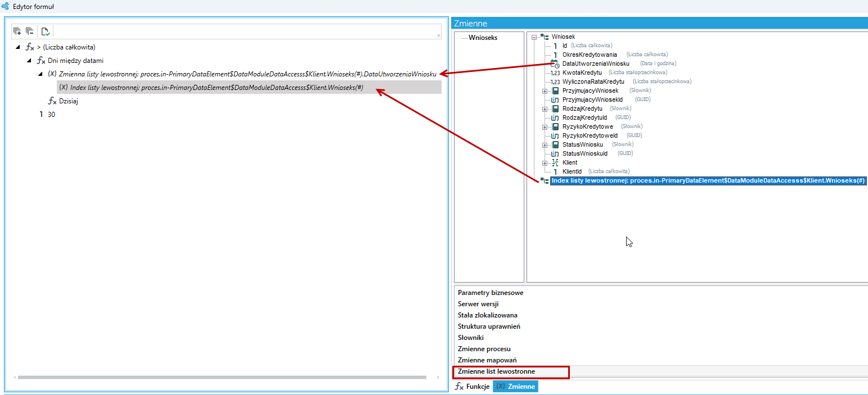Click the fx icon beside '> (Liczba całkowita)'
Screen dimensions: 868x395
(x=30, y=47)
